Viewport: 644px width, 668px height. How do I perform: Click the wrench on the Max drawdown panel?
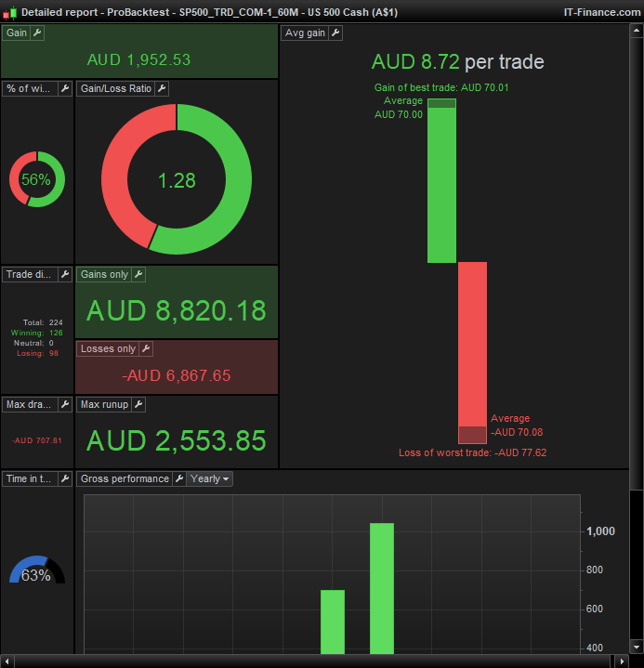pos(65,404)
